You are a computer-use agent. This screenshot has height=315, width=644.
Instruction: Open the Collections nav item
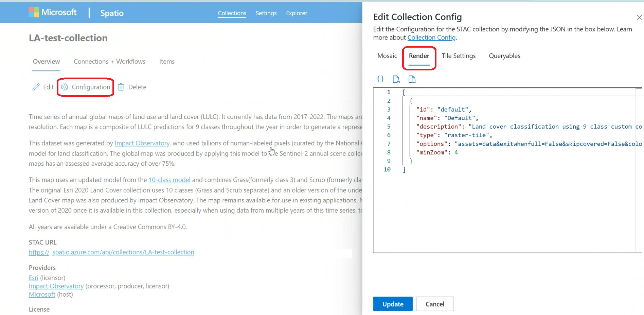tap(232, 13)
